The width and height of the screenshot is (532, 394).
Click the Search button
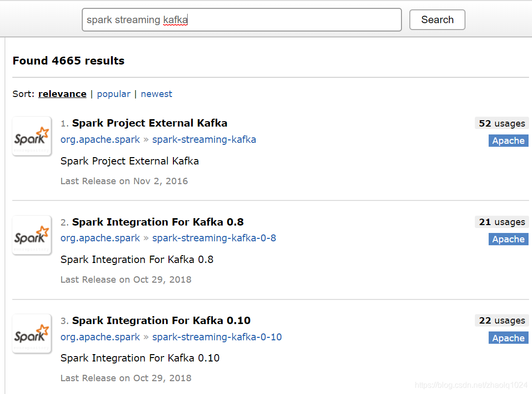click(x=437, y=20)
